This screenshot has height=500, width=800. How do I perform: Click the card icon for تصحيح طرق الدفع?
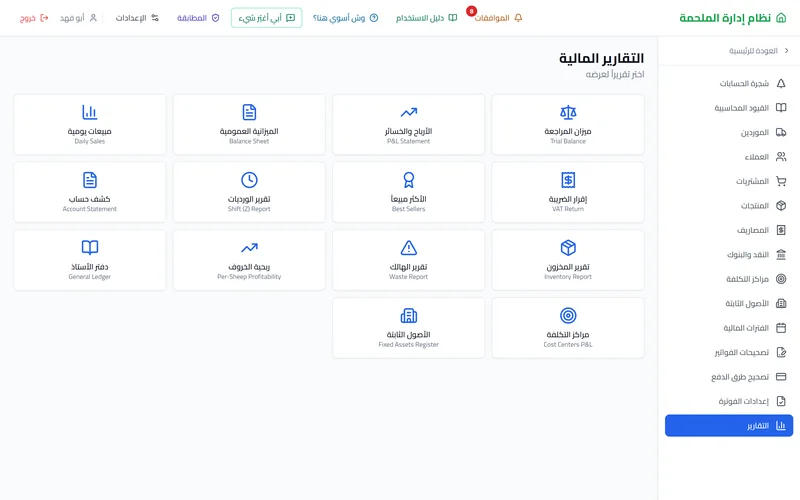click(x=781, y=377)
